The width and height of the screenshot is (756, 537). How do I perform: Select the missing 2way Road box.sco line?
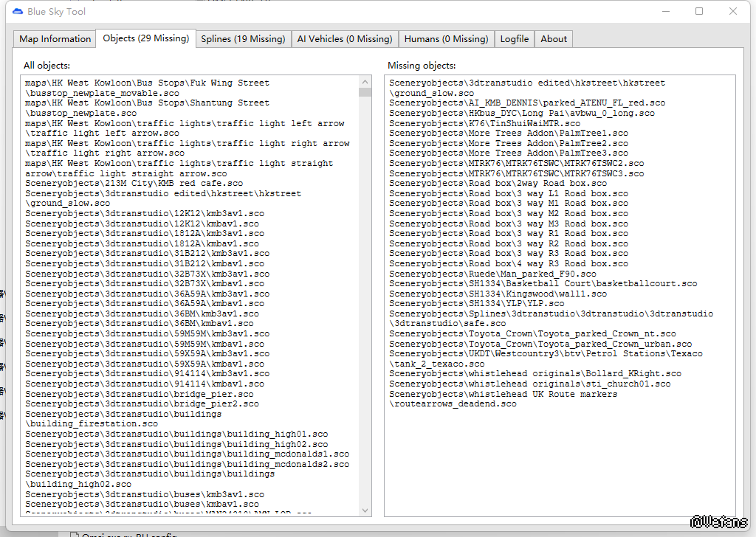[x=498, y=183]
